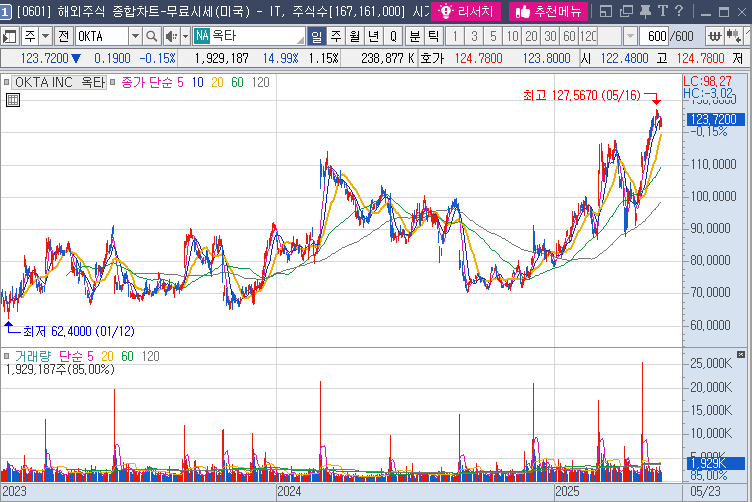Toggle the won currency conversion icon
The image size is (752, 502).
(715, 36)
